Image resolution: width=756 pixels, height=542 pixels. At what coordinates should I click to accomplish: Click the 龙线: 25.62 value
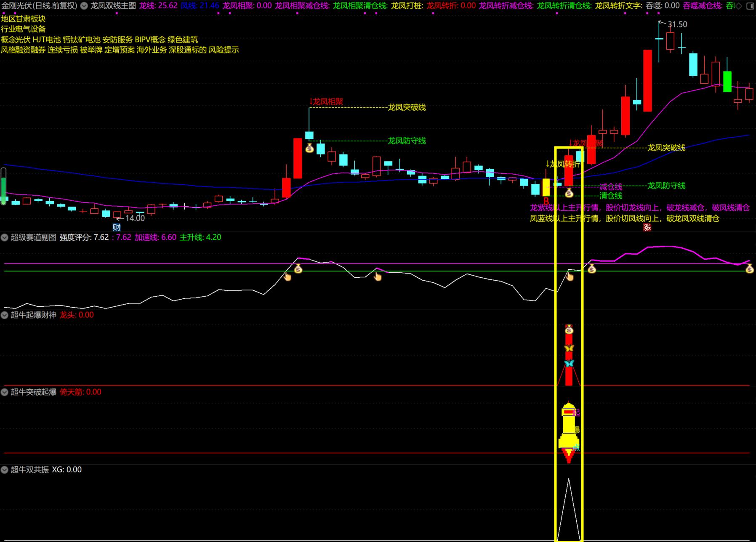(x=158, y=5)
